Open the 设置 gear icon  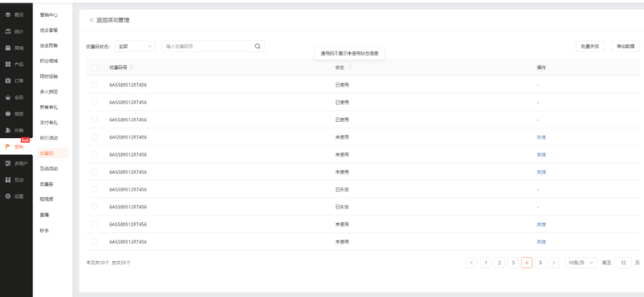pyautogui.click(x=7, y=196)
